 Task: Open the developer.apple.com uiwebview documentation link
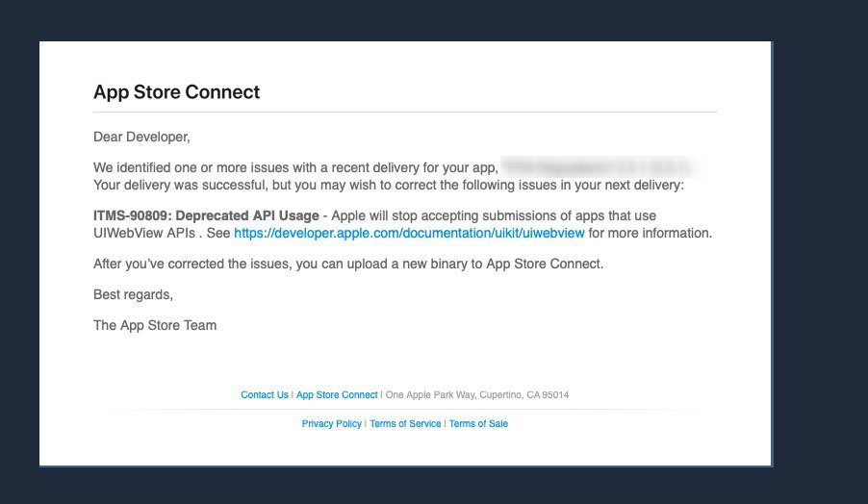[409, 233]
